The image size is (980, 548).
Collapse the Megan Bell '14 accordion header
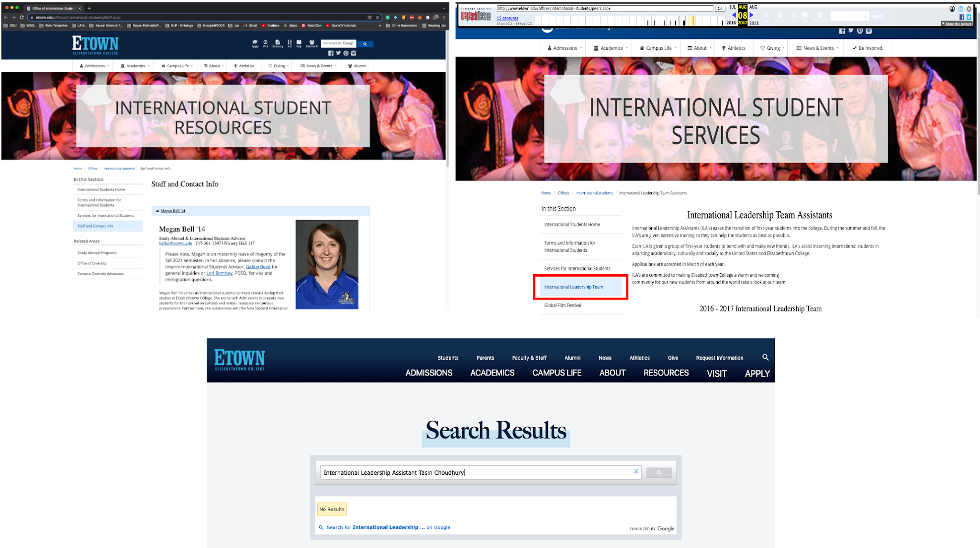coord(260,211)
